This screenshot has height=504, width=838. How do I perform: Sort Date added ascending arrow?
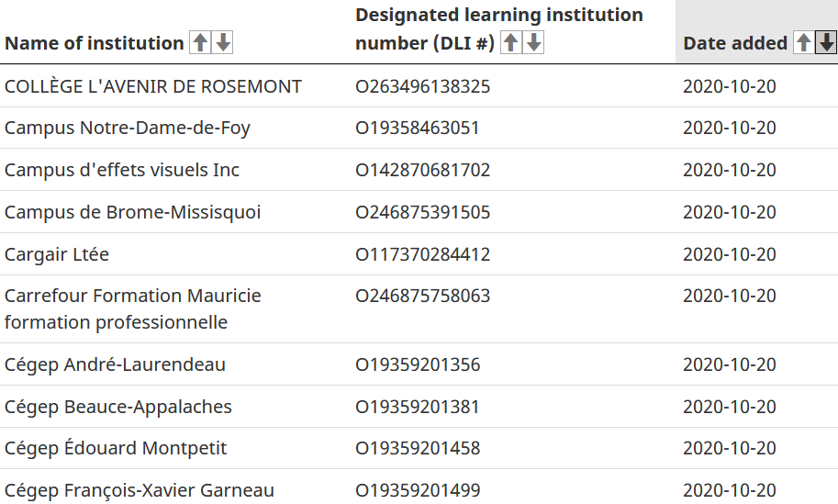click(804, 42)
